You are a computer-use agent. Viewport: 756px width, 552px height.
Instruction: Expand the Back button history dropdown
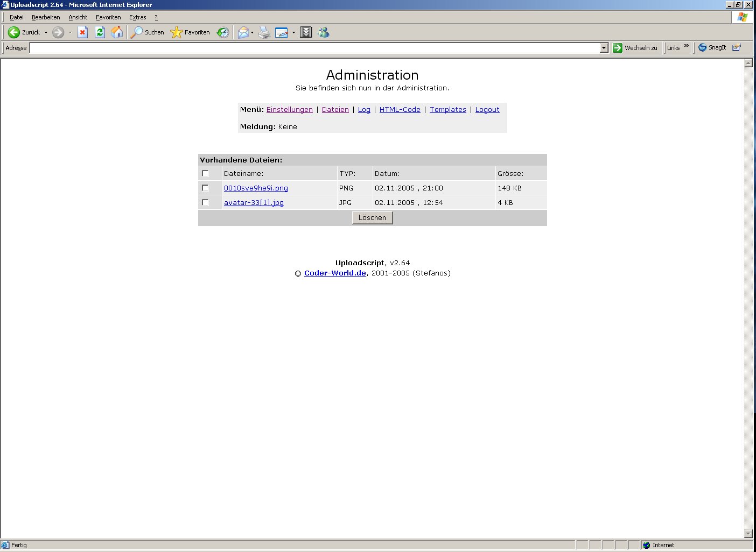(x=46, y=32)
